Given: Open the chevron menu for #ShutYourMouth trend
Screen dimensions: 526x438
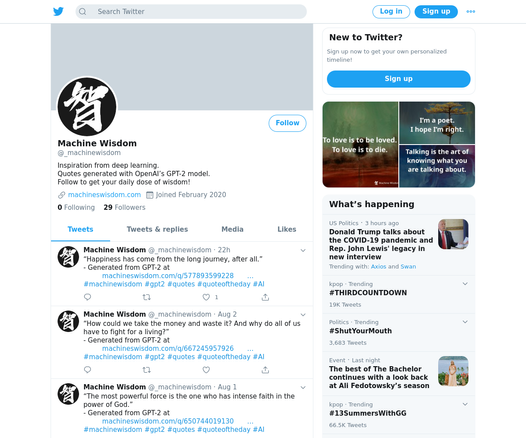Looking at the screenshot, I should click(465, 322).
